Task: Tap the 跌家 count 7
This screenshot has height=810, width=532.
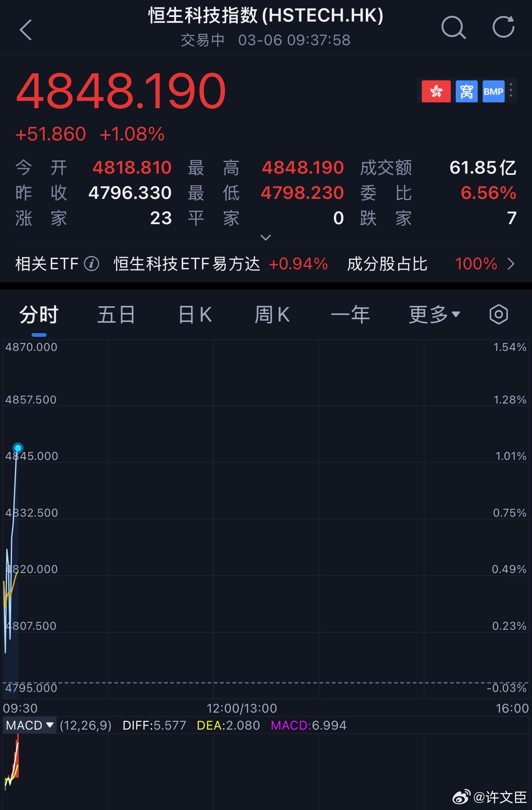Action: pos(512,218)
